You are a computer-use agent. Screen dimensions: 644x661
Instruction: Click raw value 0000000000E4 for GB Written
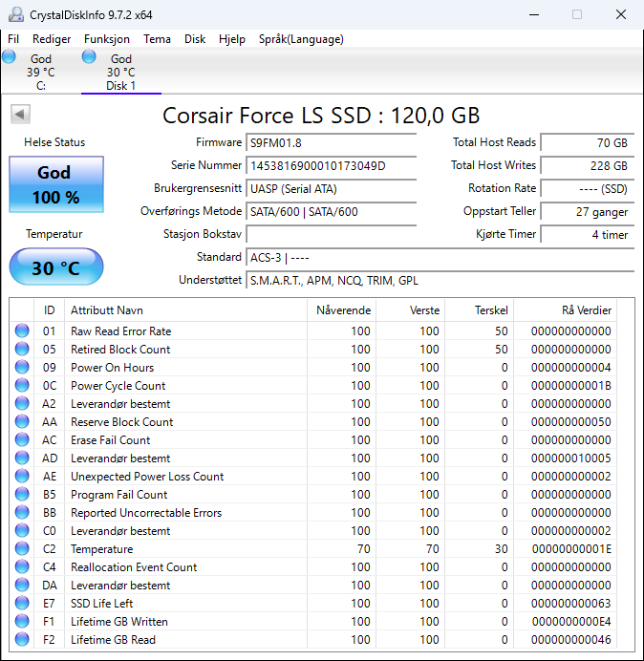(571, 622)
